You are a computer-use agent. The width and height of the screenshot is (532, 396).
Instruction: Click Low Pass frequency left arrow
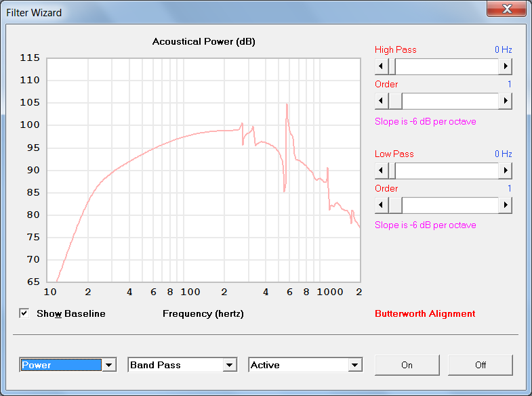click(382, 171)
